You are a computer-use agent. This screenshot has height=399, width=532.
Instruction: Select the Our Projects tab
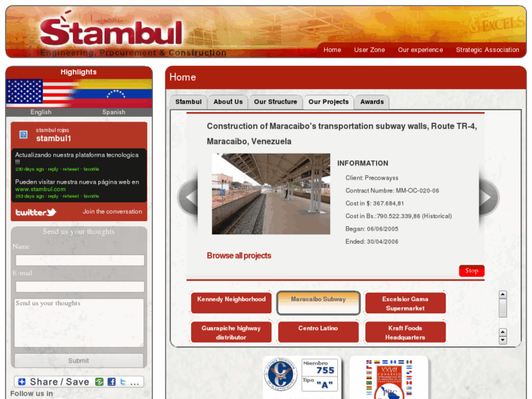click(329, 102)
